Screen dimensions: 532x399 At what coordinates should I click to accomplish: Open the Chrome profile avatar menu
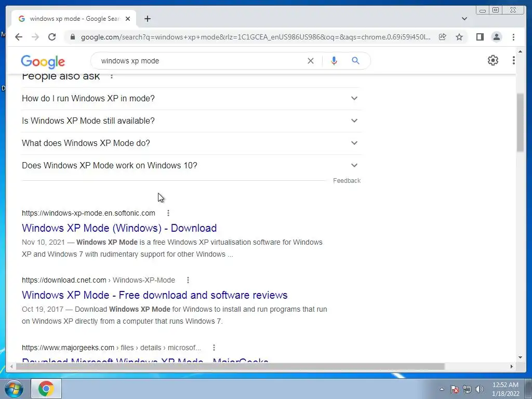[x=497, y=37]
